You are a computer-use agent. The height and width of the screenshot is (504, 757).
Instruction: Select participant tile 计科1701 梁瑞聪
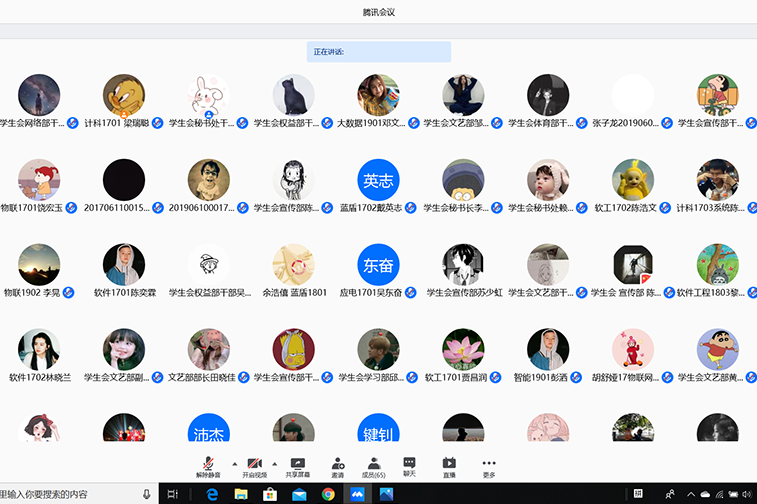click(124, 95)
